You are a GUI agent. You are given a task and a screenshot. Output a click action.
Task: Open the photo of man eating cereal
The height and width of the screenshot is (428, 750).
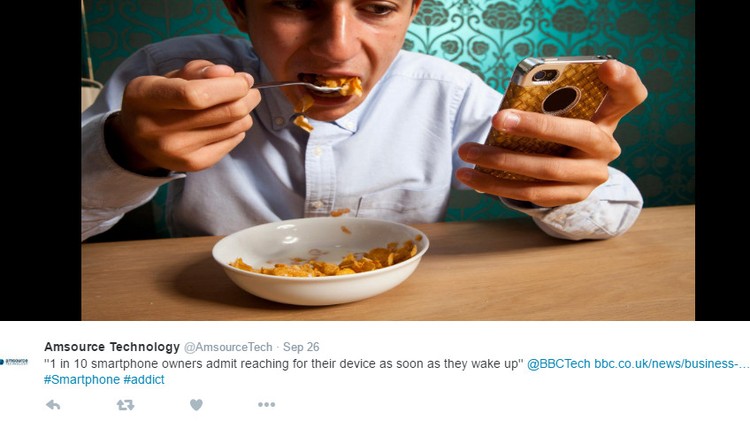(388, 160)
